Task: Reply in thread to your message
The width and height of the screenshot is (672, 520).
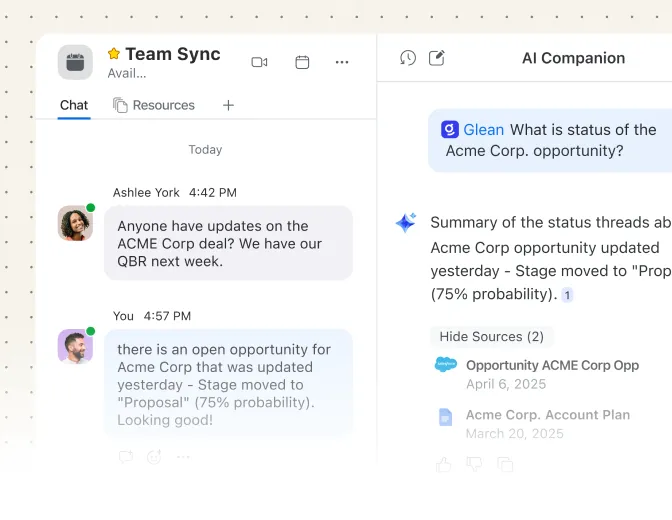Action: 126,457
